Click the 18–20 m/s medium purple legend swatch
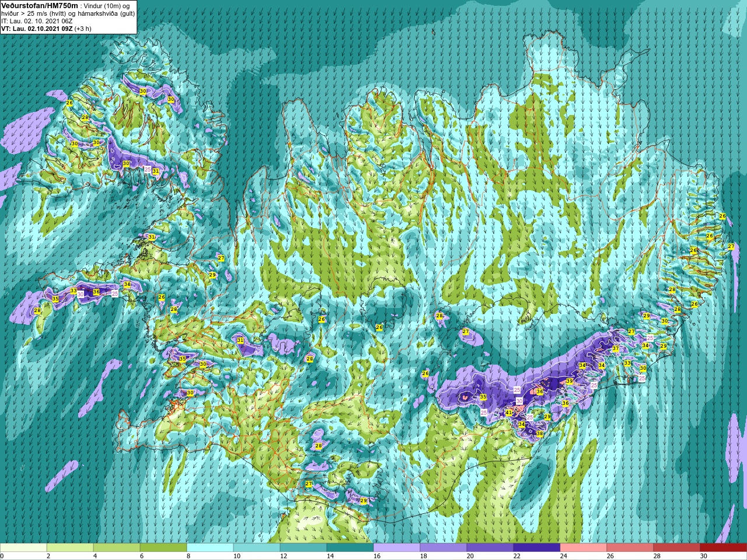 [x=444, y=547]
